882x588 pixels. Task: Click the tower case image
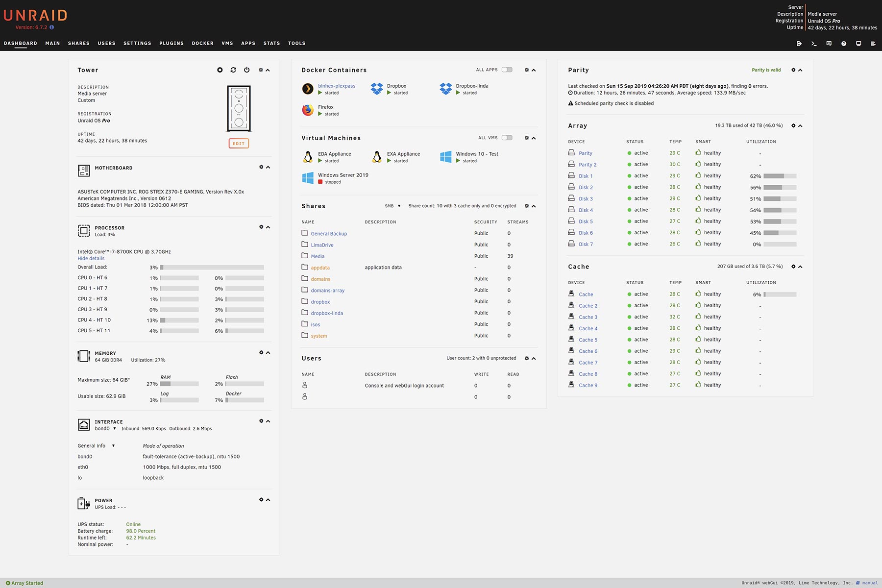(x=239, y=108)
